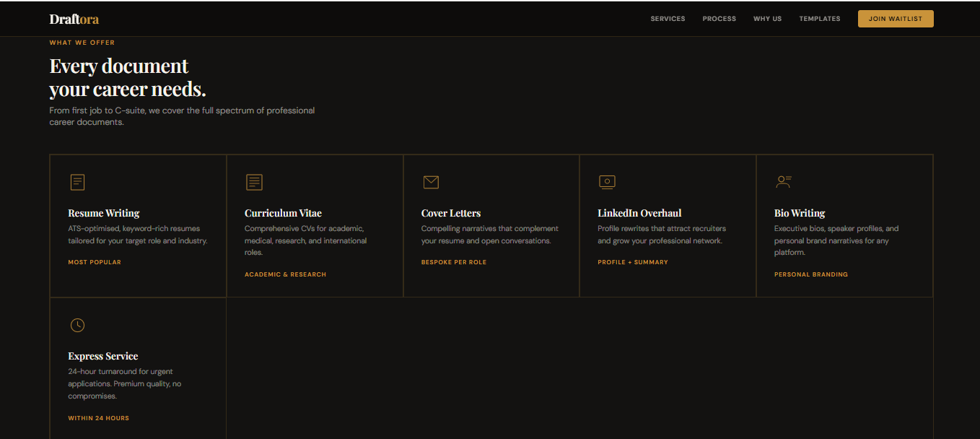Open the Why Us nav item
The width and height of the screenshot is (980, 439).
click(x=767, y=19)
